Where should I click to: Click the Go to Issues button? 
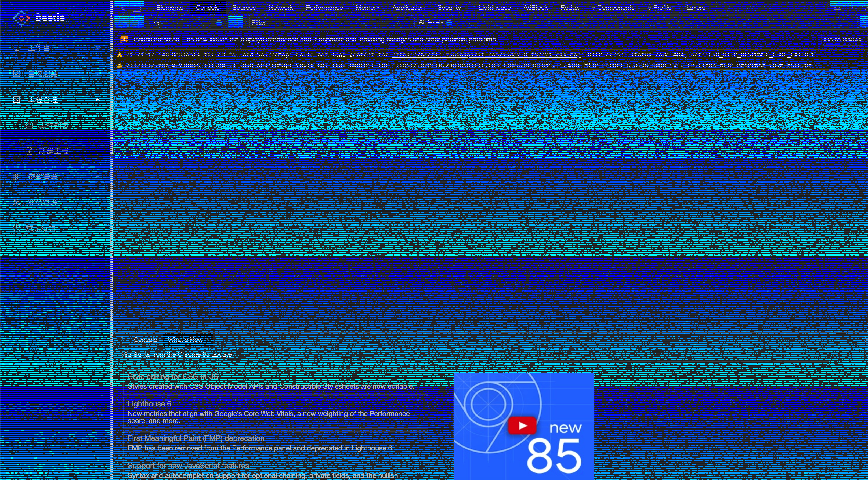(842, 39)
